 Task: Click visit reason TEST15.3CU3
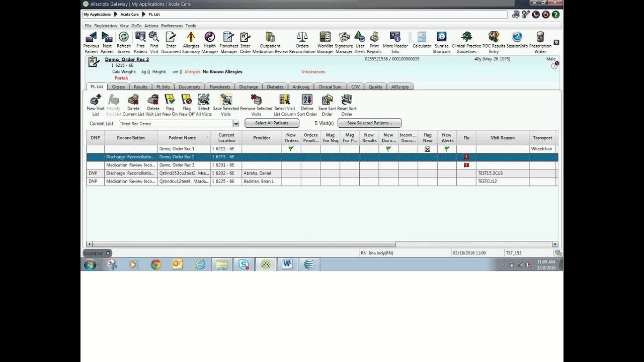click(x=490, y=173)
